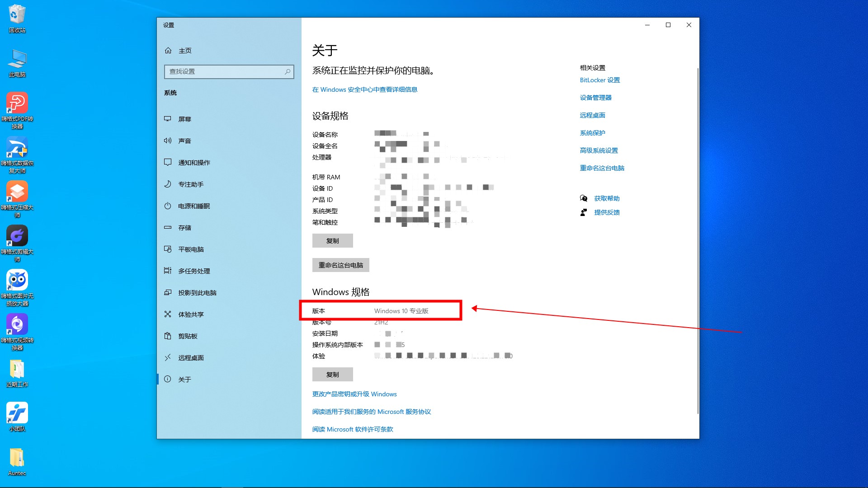This screenshot has width=868, height=488.
Task: Open 设备管理器 link
Action: 596,98
